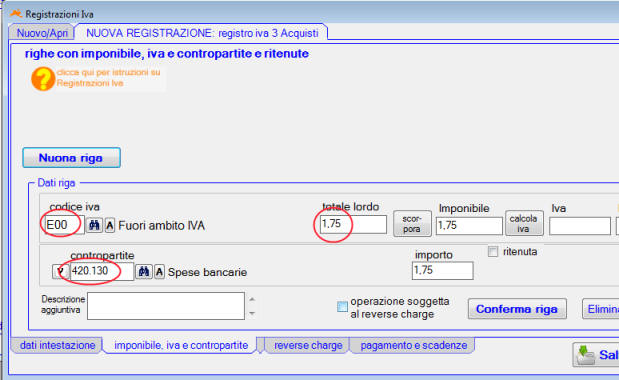Click the Conferma riga button

coord(517,309)
